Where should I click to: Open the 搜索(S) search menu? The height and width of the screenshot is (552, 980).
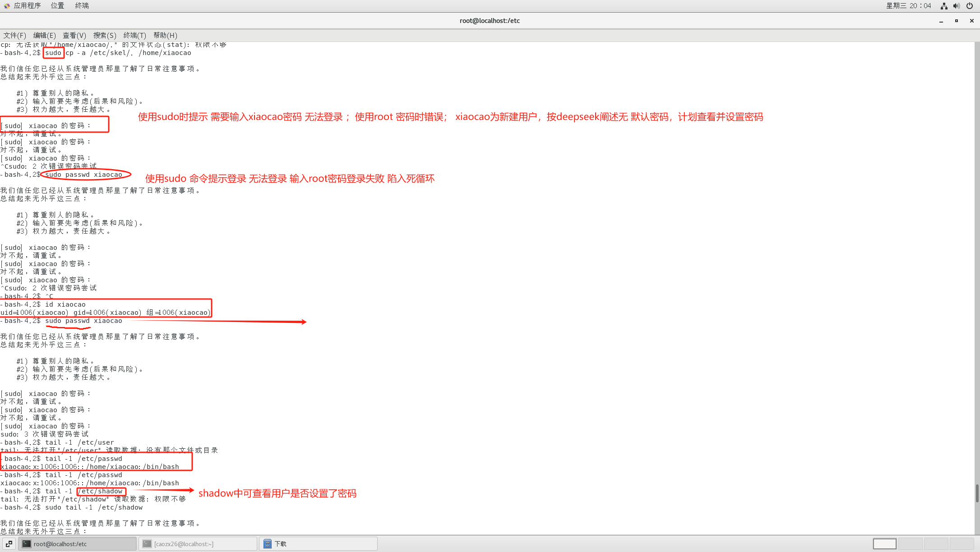[104, 35]
